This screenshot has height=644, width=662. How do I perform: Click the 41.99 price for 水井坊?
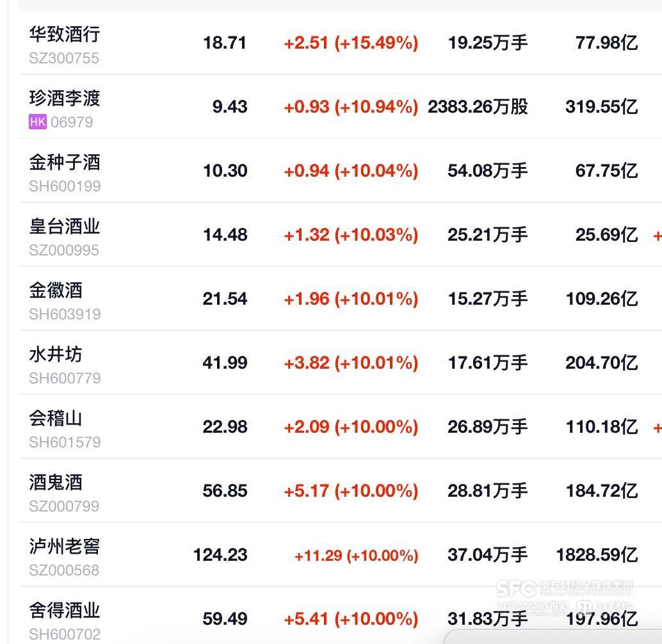225,363
